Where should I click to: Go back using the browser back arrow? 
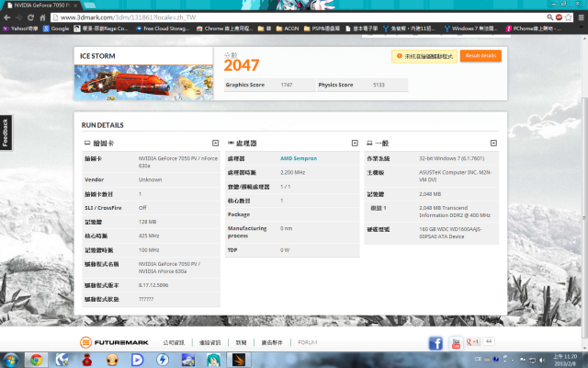6,17
